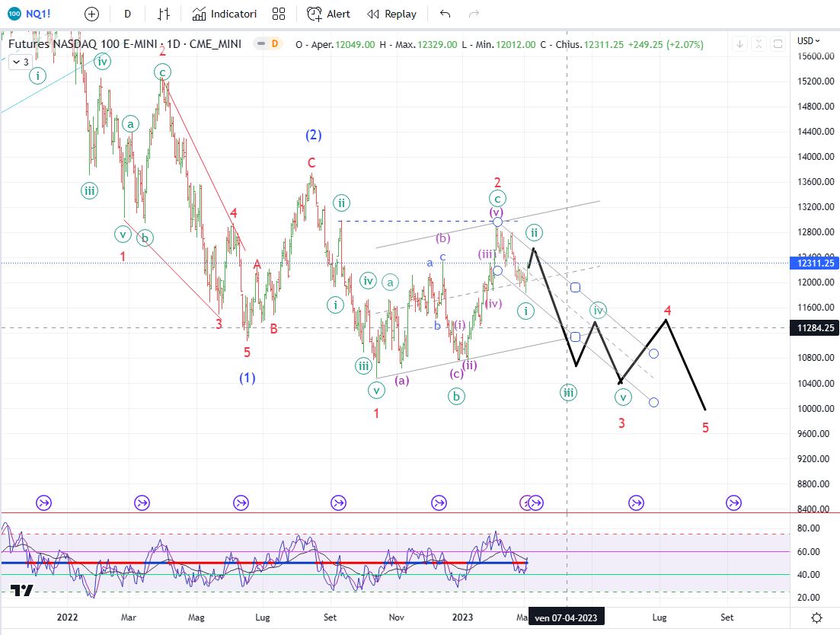The width and height of the screenshot is (840, 635).
Task: Move pane down with the arrow icon
Action: [739, 44]
